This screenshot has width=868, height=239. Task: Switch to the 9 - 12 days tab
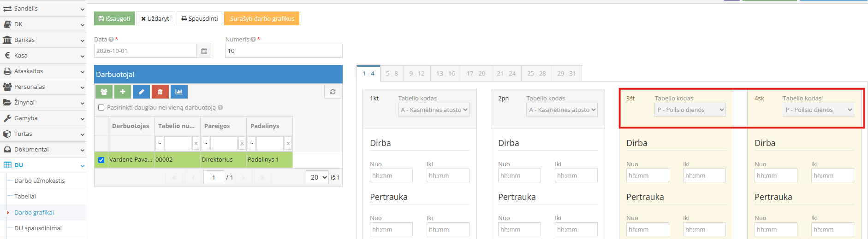[x=417, y=74]
